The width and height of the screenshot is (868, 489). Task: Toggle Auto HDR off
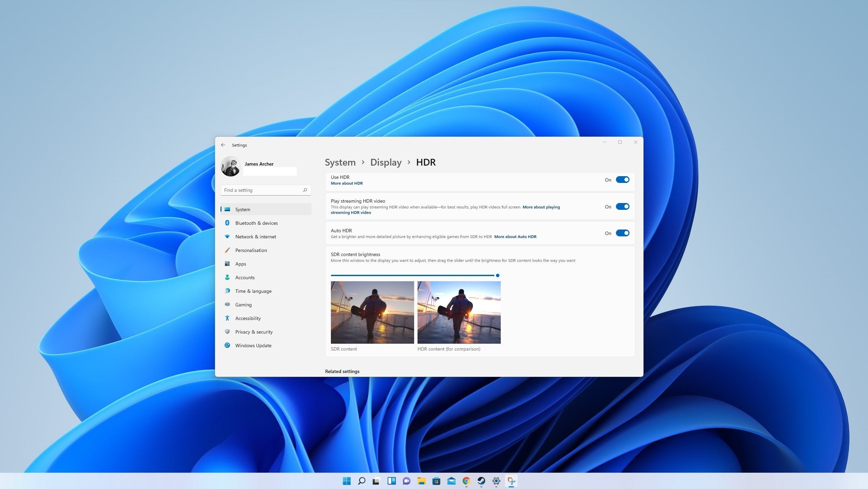622,233
